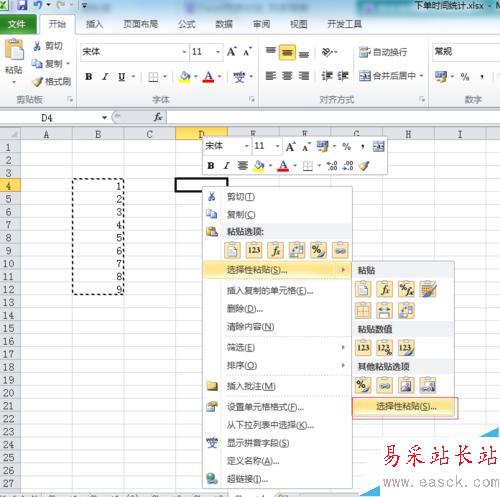Image resolution: width=500 pixels, height=497 pixels.
Task: Click the large Paste clipboard icon in ribbon
Action: click(14, 50)
